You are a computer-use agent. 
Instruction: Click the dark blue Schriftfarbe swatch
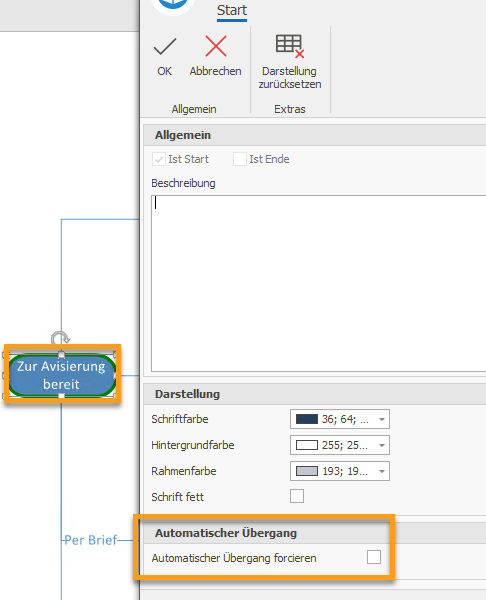tap(307, 419)
